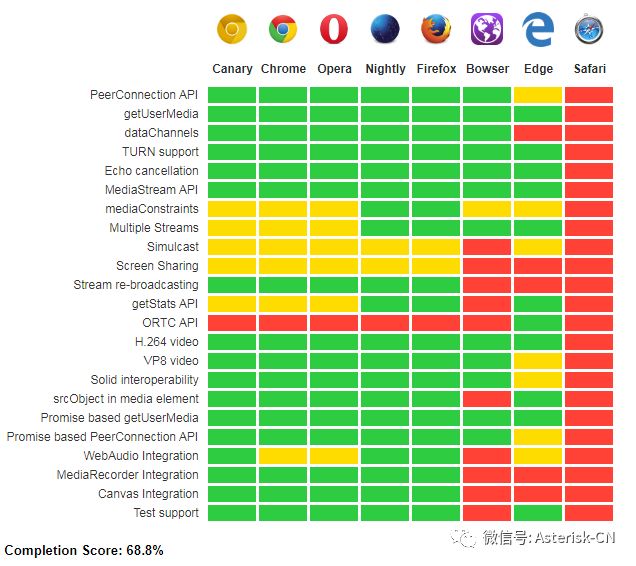The image size is (636, 566).
Task: Select the Screen Sharing feature label
Action: (x=157, y=266)
